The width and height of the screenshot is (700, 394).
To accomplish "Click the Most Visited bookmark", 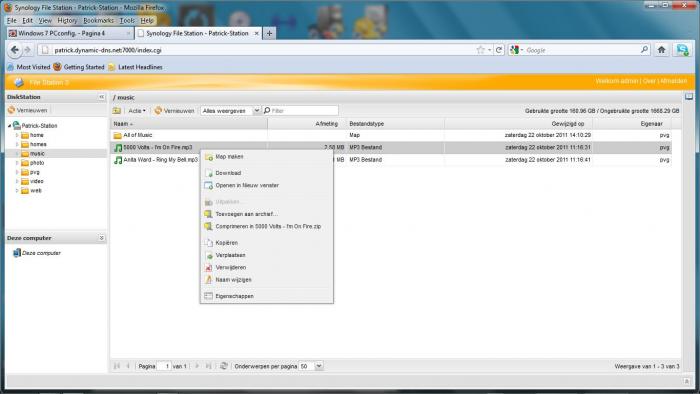I will point(29,67).
